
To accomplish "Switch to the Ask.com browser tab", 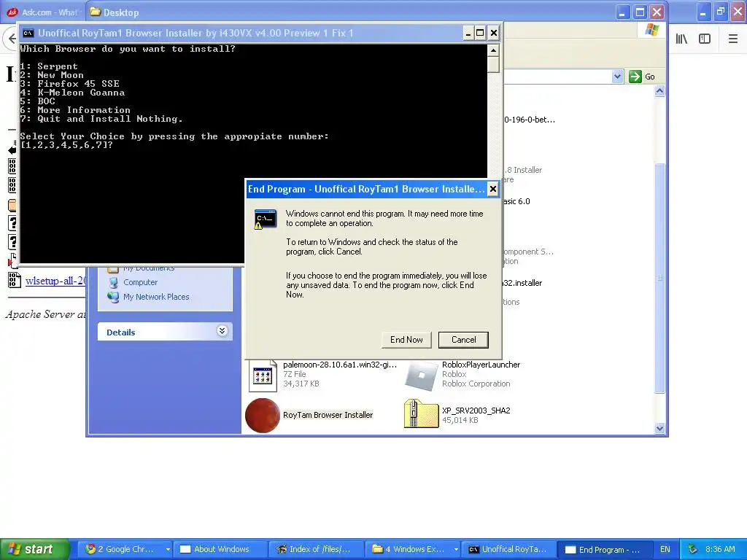I will (43, 12).
